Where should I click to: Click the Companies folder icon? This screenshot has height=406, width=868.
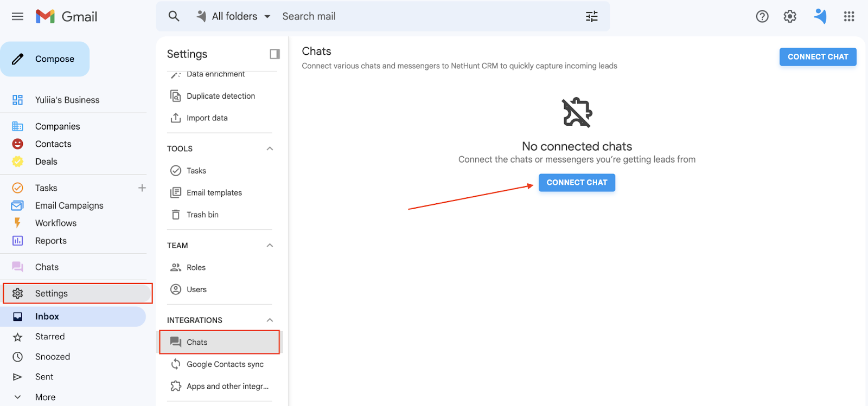[17, 126]
